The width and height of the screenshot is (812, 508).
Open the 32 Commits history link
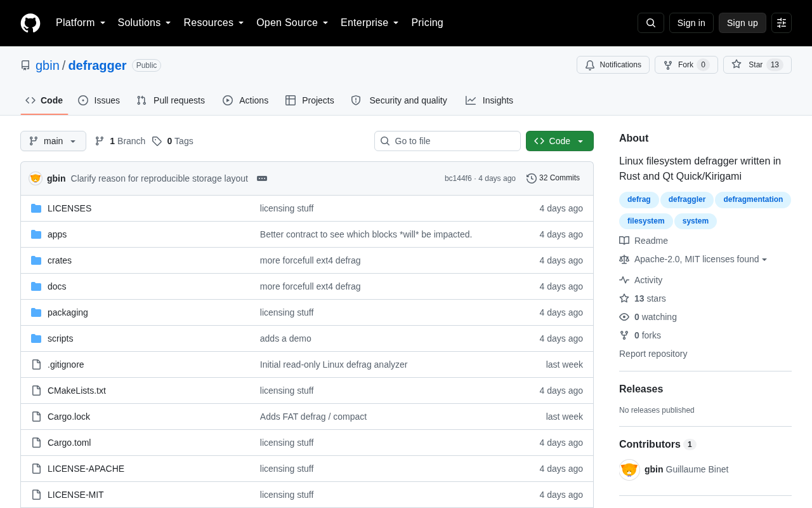[x=553, y=178]
